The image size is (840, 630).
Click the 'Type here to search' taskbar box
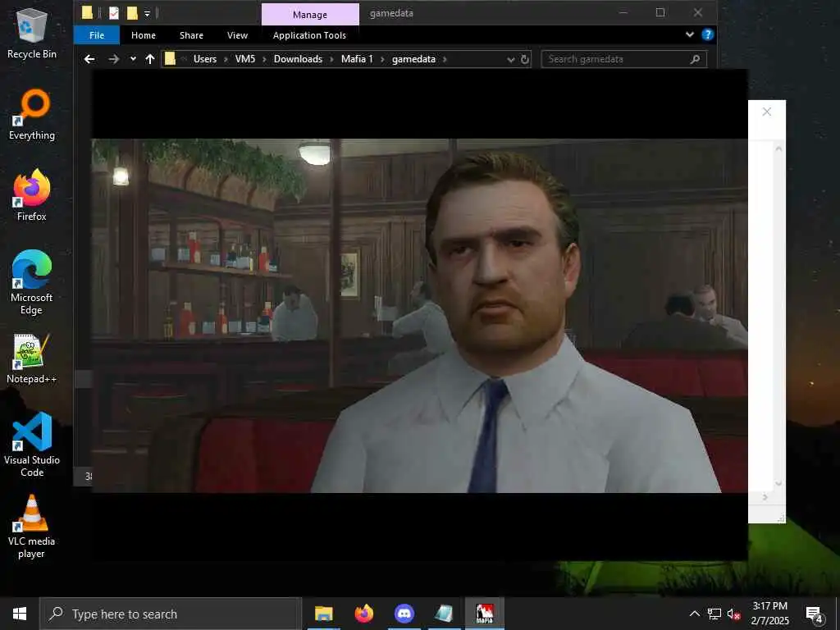pos(171,614)
